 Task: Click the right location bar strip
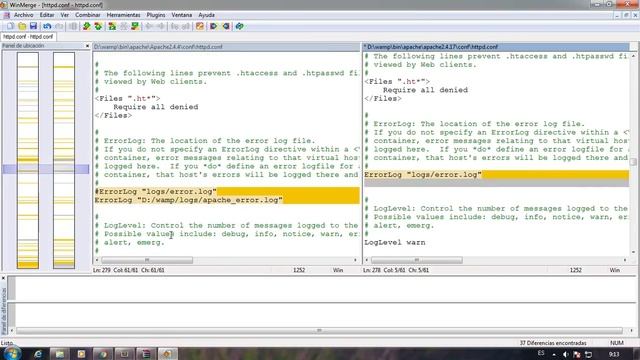(x=64, y=160)
